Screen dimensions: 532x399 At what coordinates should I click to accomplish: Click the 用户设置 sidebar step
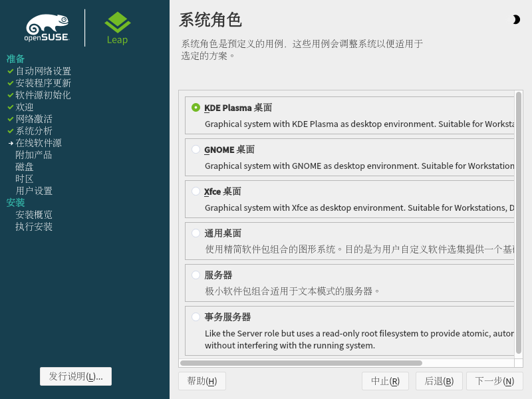[34, 191]
